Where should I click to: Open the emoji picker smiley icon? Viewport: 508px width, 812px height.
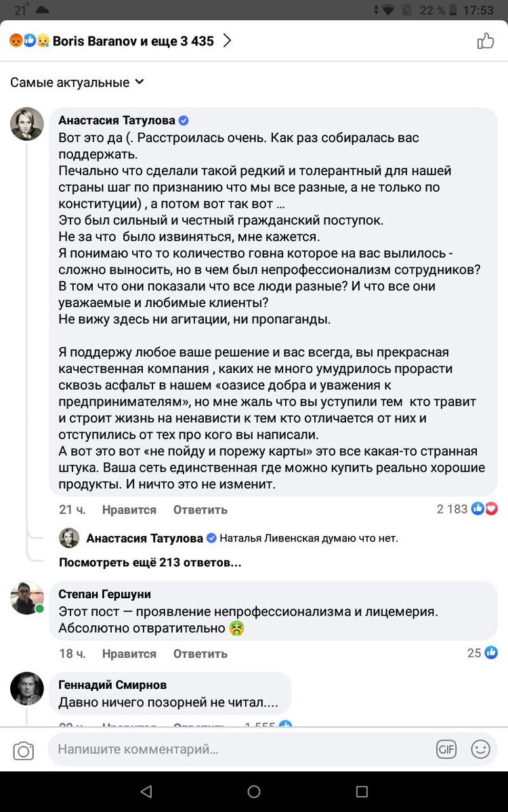click(480, 749)
